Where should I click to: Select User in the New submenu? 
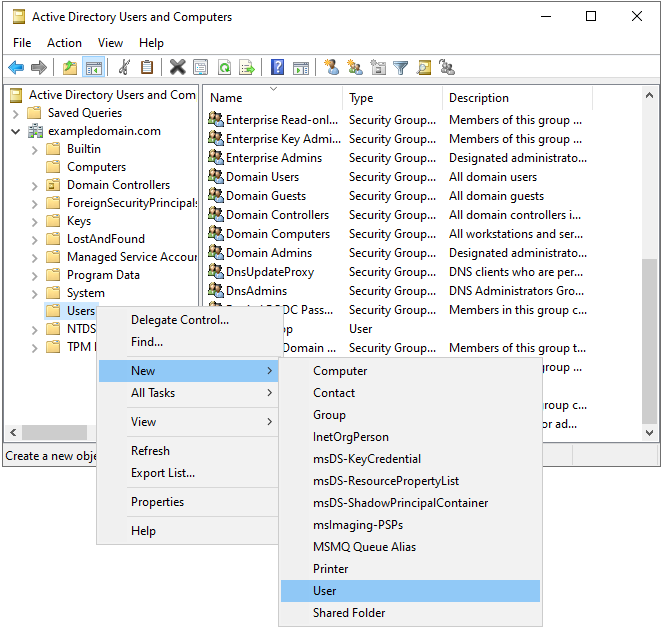click(x=410, y=591)
